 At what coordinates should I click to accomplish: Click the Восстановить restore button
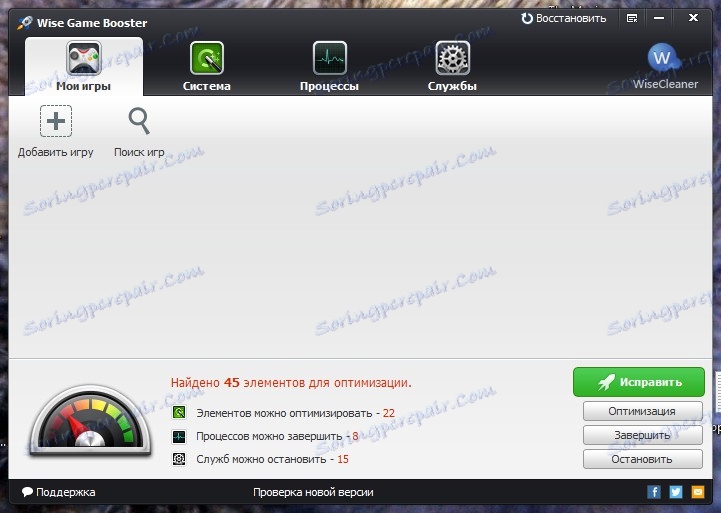[563, 18]
